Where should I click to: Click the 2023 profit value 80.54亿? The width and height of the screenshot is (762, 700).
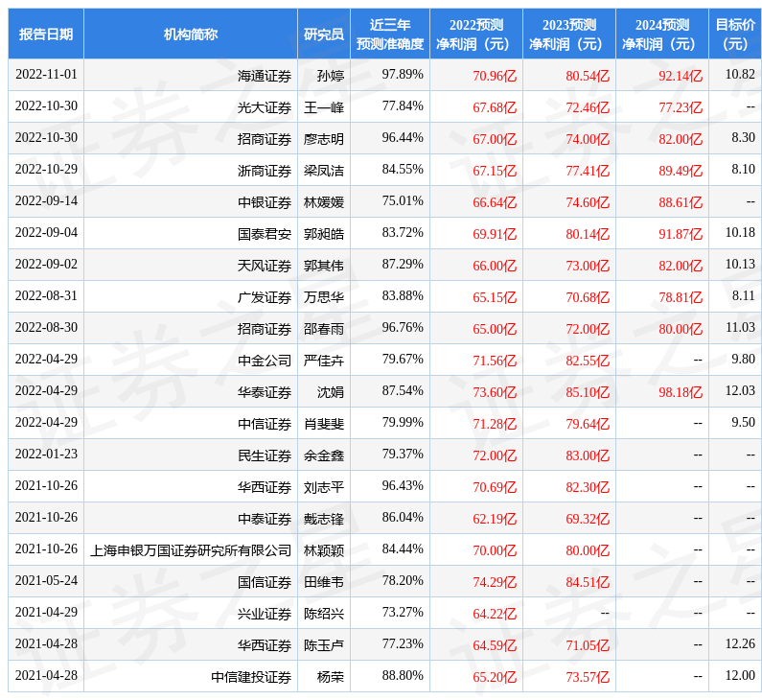tap(588, 76)
